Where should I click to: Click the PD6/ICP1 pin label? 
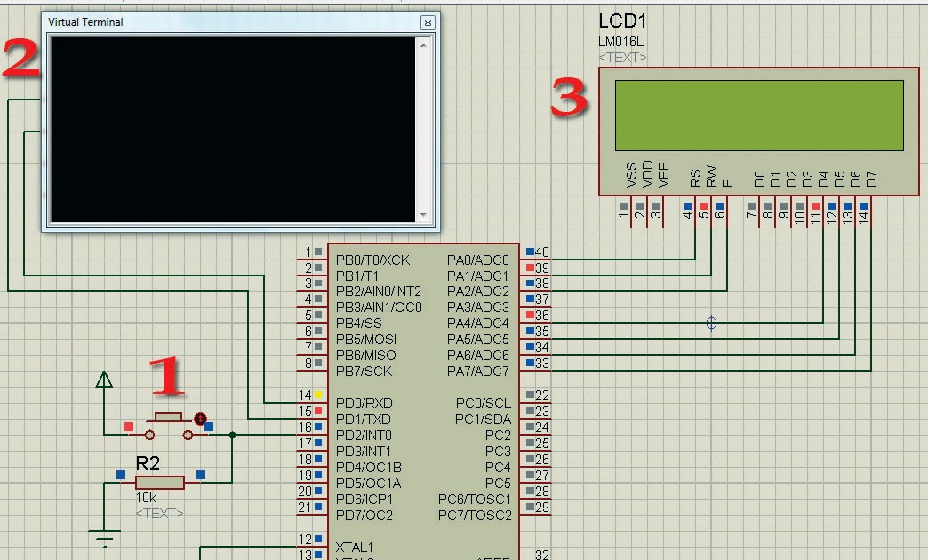click(x=364, y=500)
